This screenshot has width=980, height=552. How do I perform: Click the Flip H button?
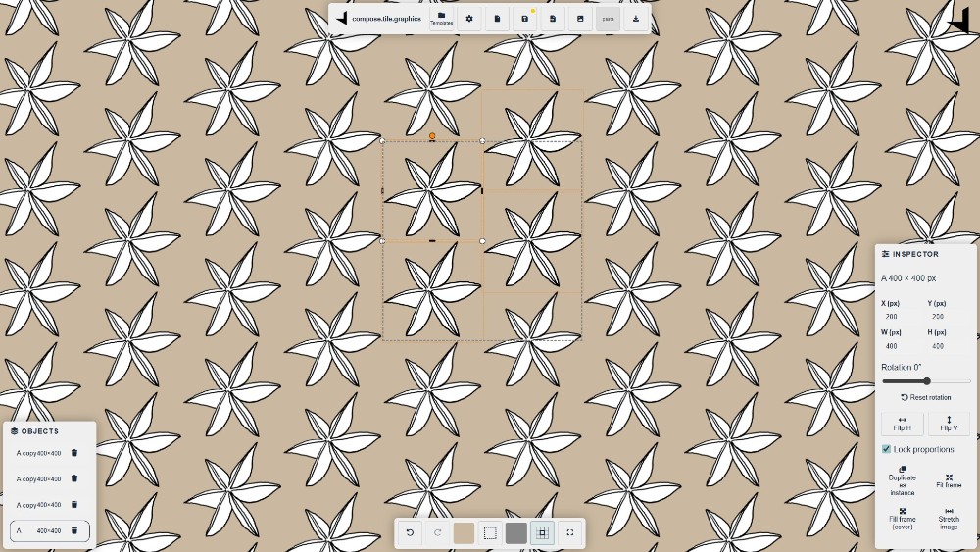[x=902, y=424]
